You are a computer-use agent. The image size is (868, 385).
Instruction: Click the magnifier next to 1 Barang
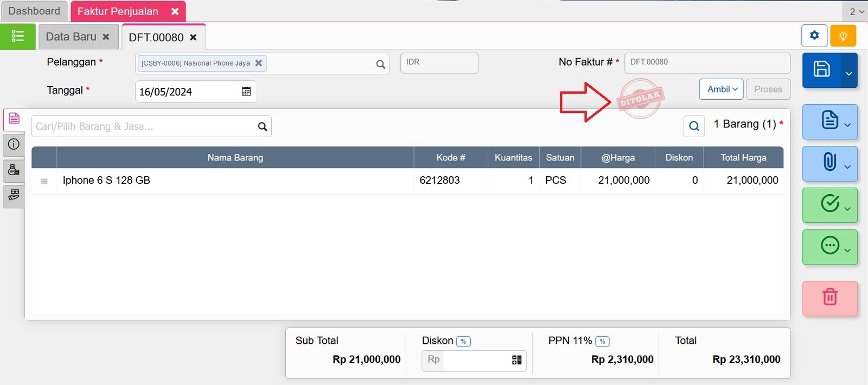tap(694, 126)
